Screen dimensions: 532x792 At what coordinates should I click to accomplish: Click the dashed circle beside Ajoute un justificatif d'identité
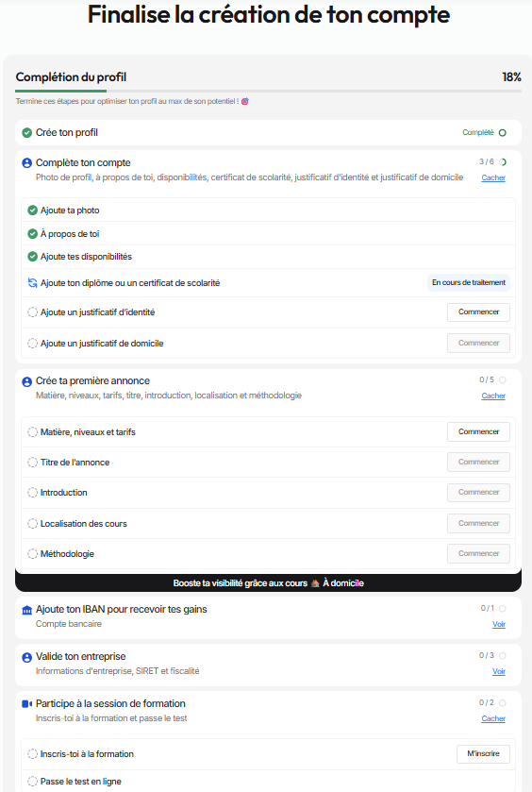[32, 312]
